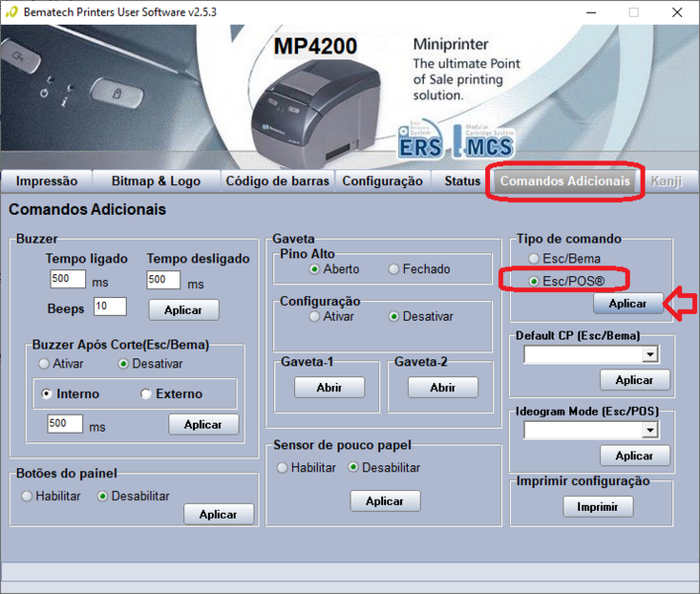Click the Tempo desligado input field
The height and width of the screenshot is (594, 700).
pos(163,280)
